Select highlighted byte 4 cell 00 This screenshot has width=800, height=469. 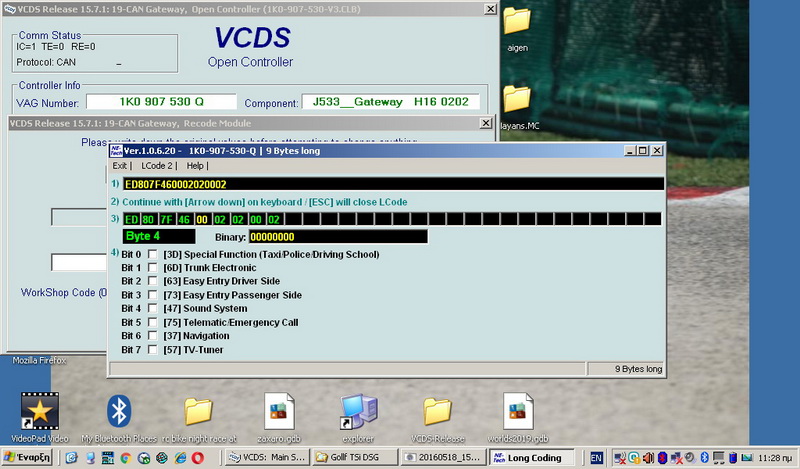tap(202, 219)
